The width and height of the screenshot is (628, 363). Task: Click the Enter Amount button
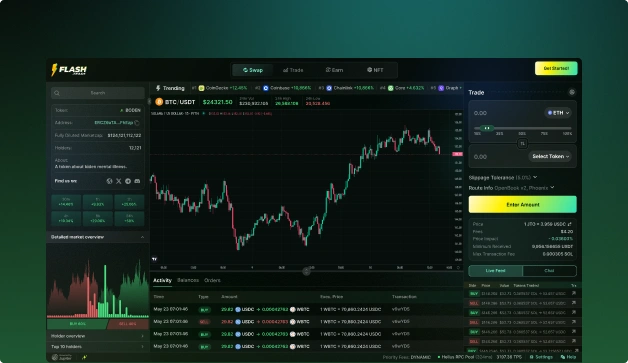[522, 204]
